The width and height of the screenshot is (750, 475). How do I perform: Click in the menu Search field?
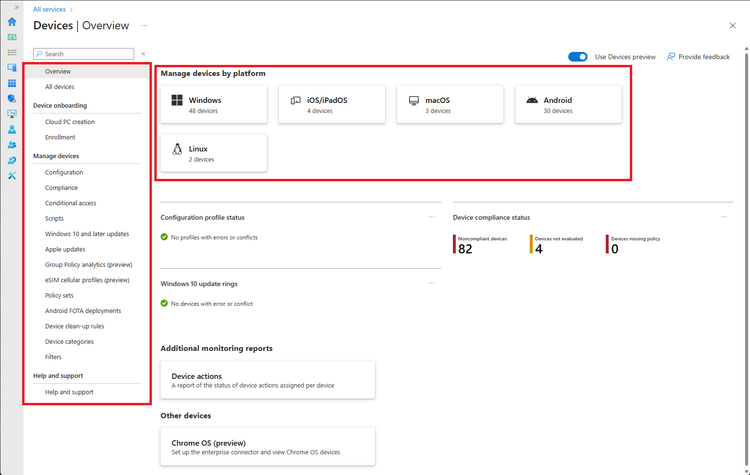[x=84, y=54]
